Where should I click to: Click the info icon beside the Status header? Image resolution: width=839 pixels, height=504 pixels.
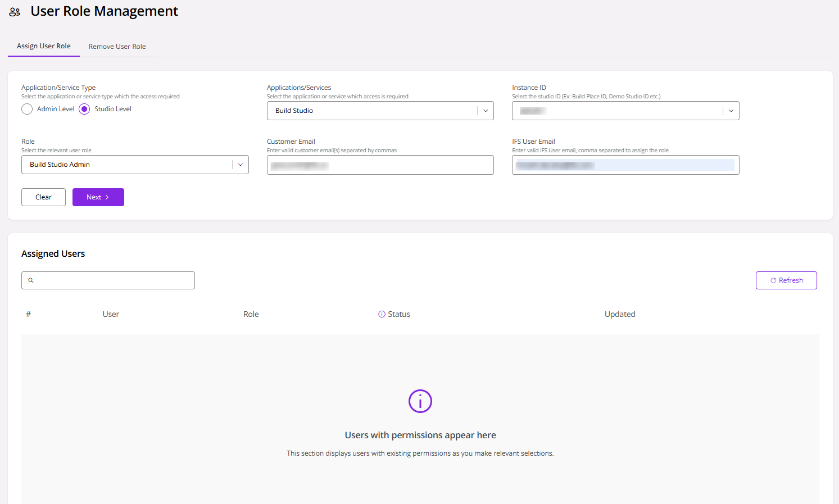[x=382, y=314]
